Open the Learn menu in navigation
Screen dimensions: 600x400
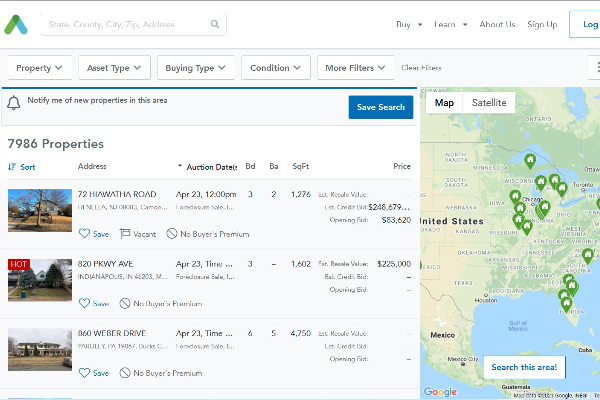450,24
